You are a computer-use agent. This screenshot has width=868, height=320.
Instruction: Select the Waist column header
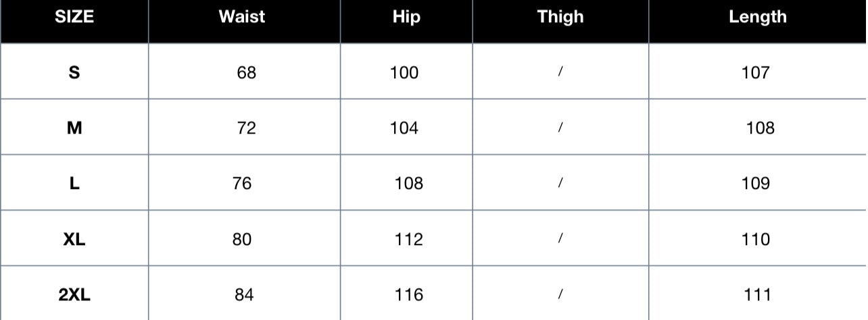click(x=241, y=18)
